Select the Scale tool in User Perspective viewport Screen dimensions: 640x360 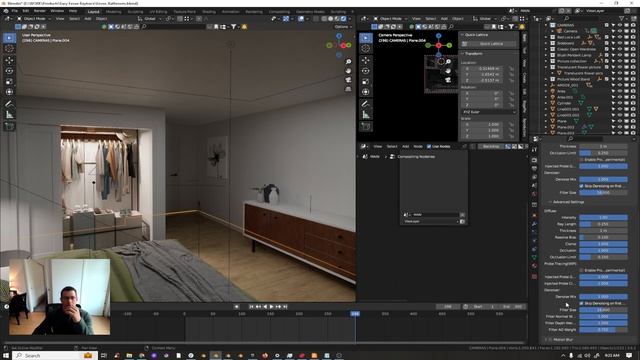click(x=9, y=82)
